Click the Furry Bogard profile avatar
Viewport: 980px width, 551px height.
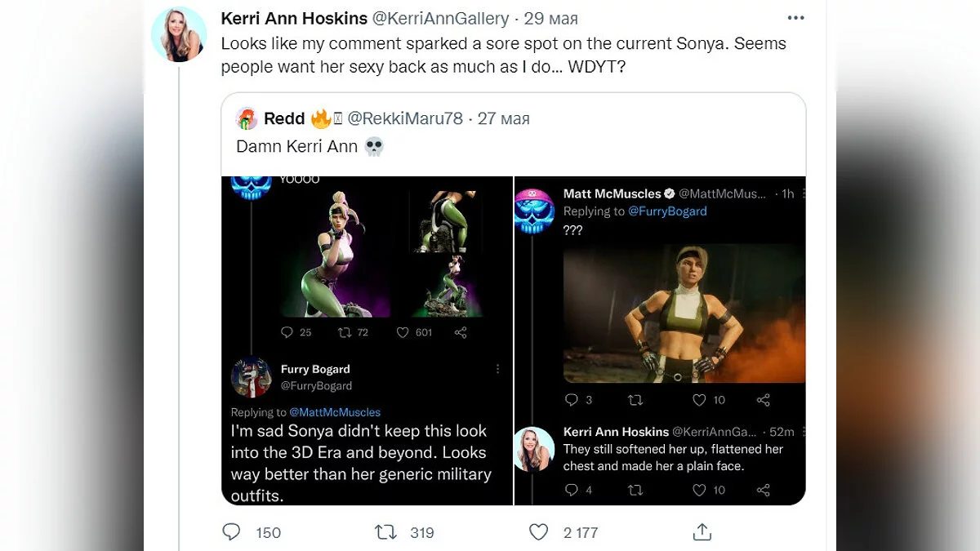[x=251, y=377]
